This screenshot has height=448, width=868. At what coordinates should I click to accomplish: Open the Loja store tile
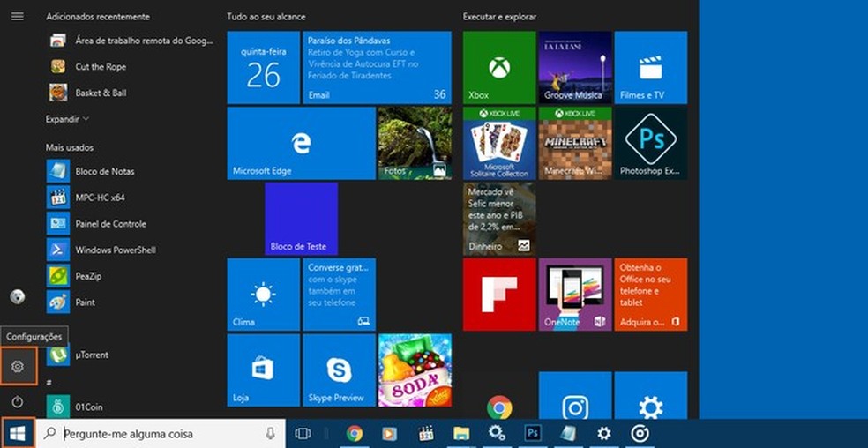[x=263, y=370]
